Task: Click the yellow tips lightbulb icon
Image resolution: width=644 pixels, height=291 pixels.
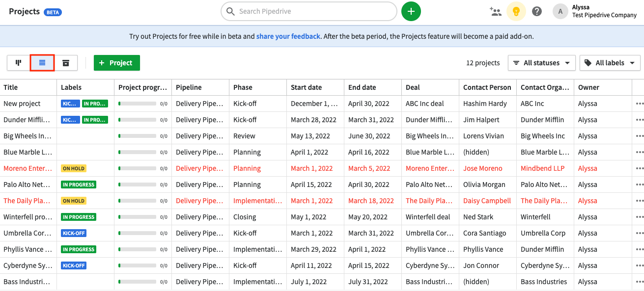Action: 516,11
